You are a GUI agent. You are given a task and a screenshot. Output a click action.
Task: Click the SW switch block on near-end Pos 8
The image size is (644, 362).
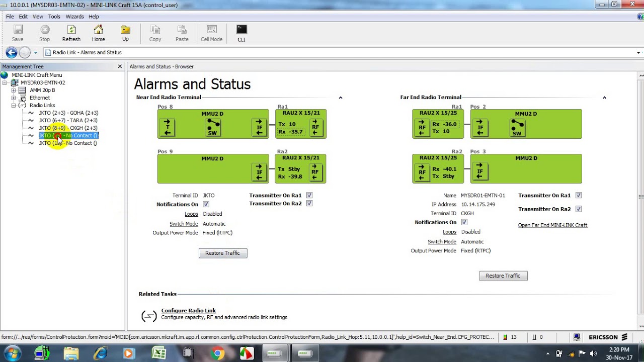[x=212, y=127]
